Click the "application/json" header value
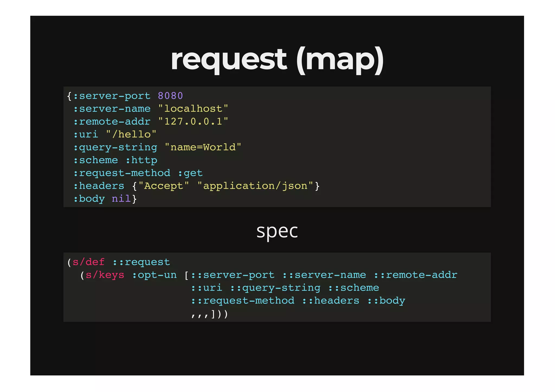The image size is (555, 392). click(x=255, y=186)
